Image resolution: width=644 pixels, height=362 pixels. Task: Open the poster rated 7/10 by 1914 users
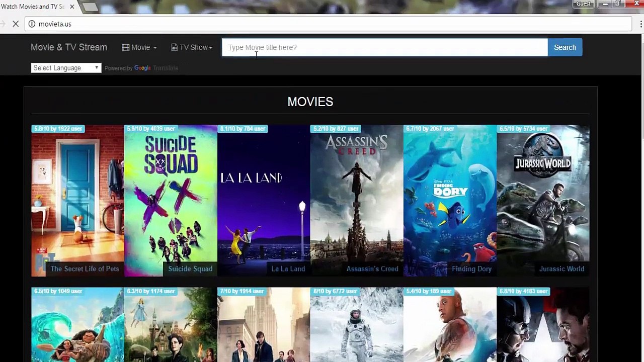coord(264,325)
